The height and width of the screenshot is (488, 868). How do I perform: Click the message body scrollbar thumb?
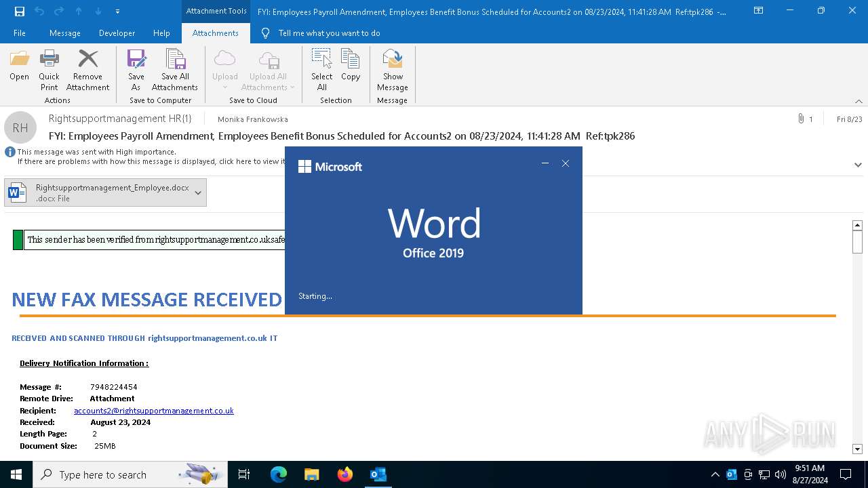click(x=857, y=241)
